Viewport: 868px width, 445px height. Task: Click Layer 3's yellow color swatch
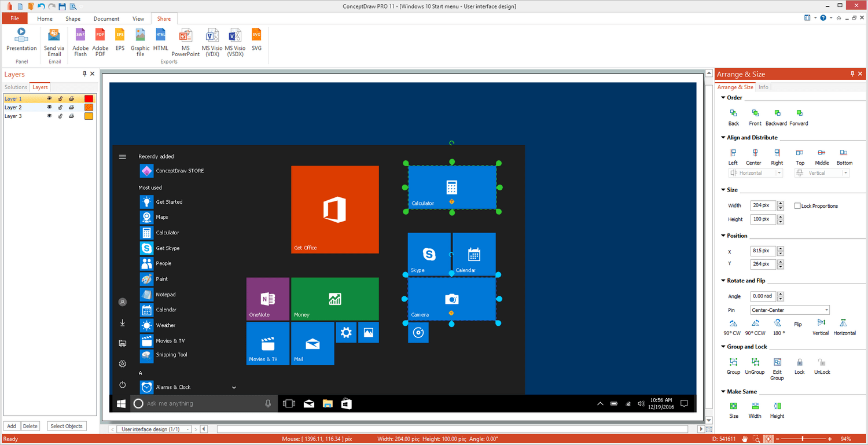(88, 116)
